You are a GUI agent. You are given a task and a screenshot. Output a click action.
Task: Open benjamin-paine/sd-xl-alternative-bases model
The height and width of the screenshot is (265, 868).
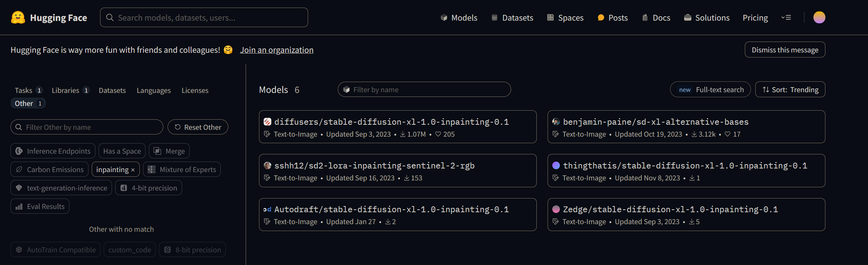point(686,127)
